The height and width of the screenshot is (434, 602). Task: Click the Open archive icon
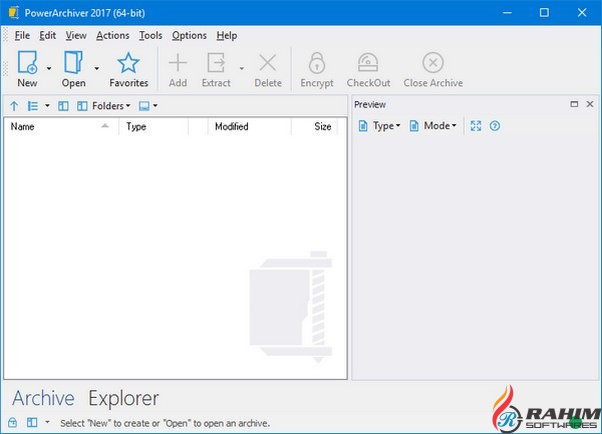pos(73,62)
